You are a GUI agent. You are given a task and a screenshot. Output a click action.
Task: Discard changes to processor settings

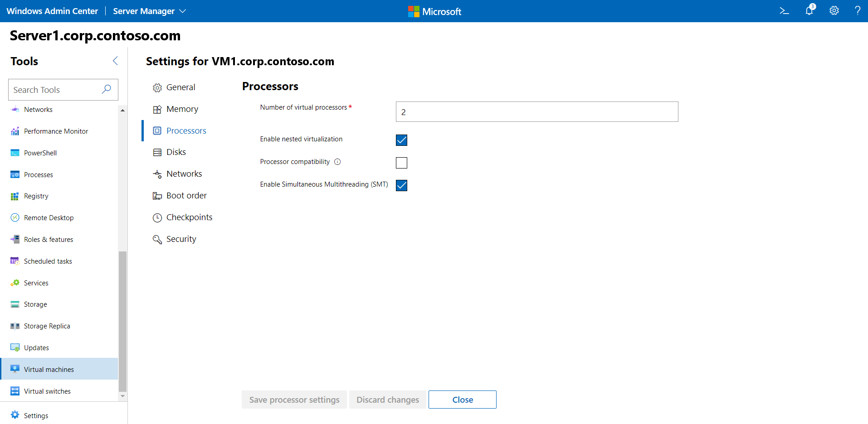387,400
